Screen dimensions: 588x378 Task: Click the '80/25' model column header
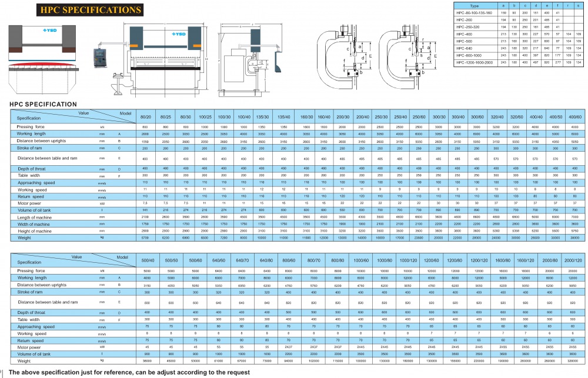point(166,117)
